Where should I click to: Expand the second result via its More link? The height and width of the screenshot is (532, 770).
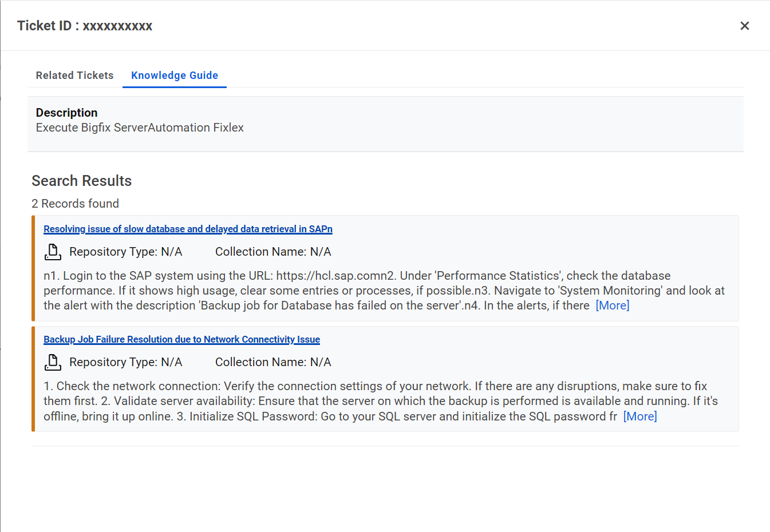639,416
